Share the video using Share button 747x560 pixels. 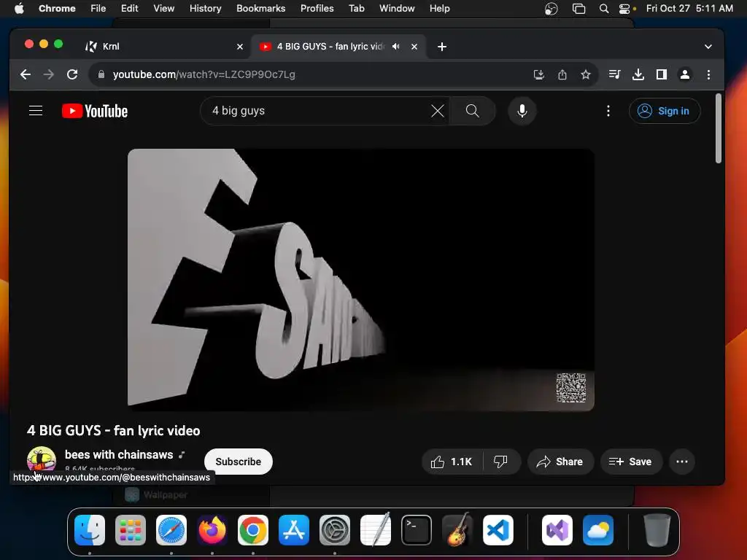tap(560, 462)
